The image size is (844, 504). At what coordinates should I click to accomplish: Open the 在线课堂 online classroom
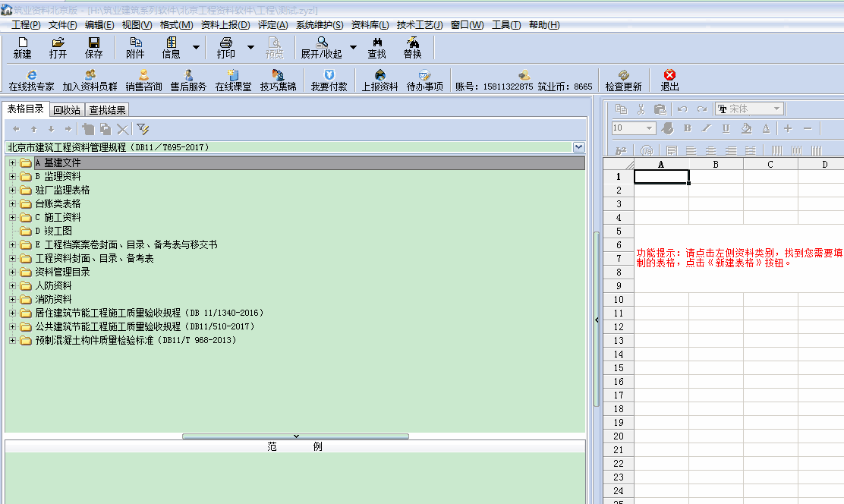pyautogui.click(x=235, y=80)
